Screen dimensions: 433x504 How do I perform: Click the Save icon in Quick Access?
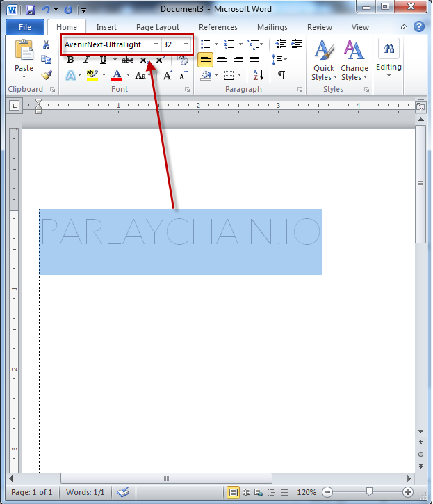[31, 10]
